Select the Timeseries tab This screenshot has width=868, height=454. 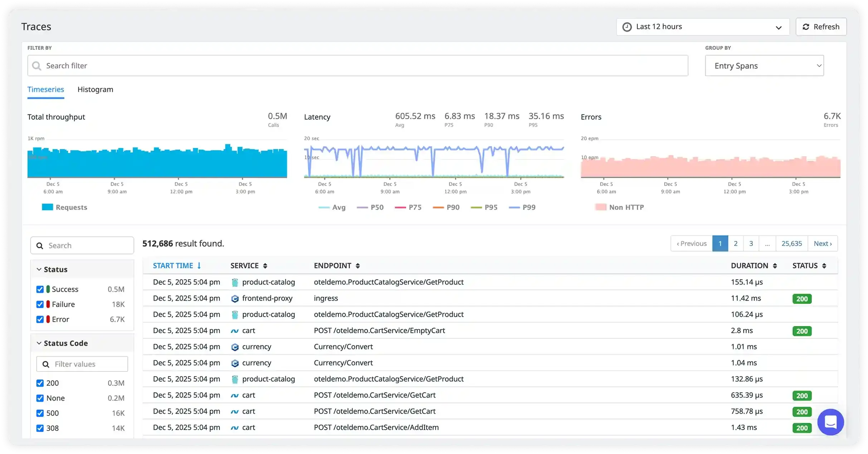click(x=46, y=89)
